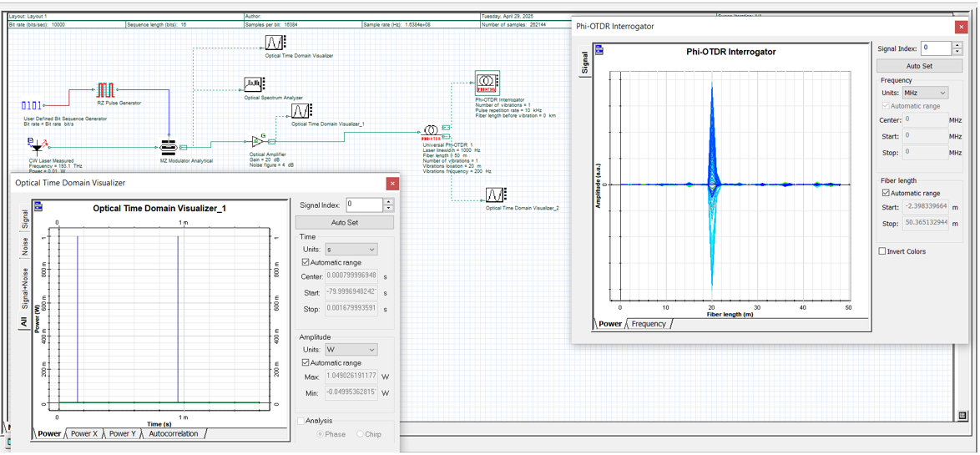Screen dimensions: 980x455
Task: Toggle Automatic range checkbox under Amplitude
Action: pyautogui.click(x=306, y=363)
